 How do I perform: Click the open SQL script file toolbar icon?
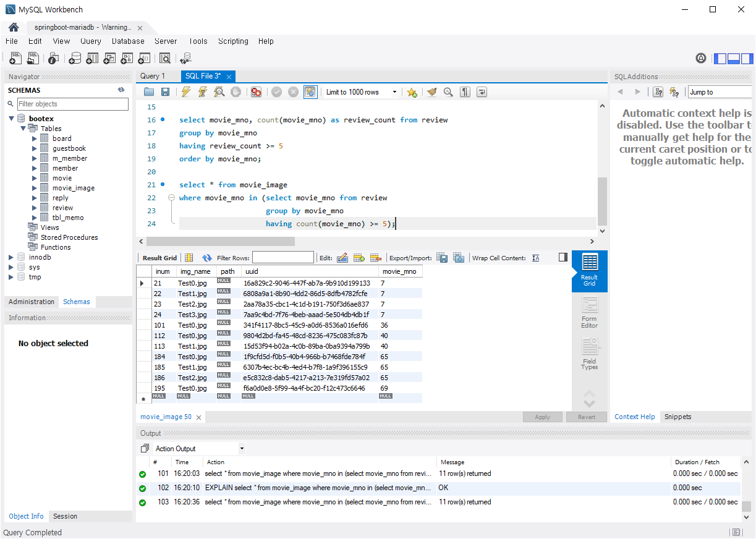(33, 58)
